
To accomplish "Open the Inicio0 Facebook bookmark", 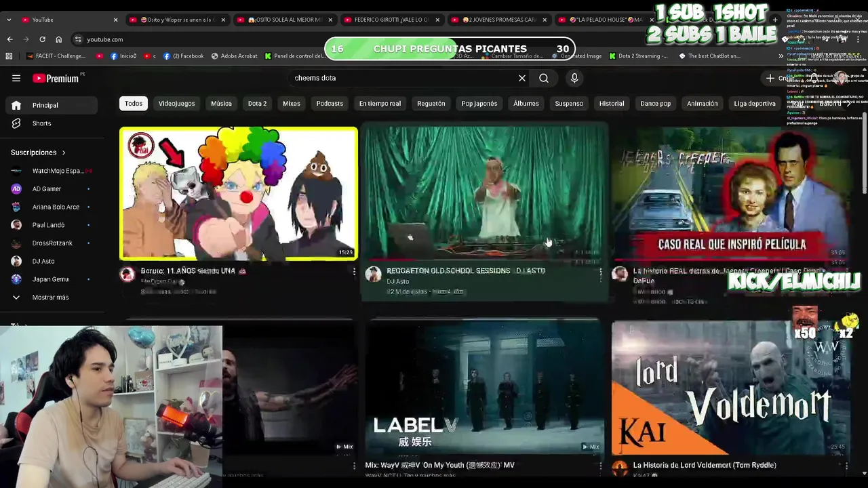I will 123,56.
